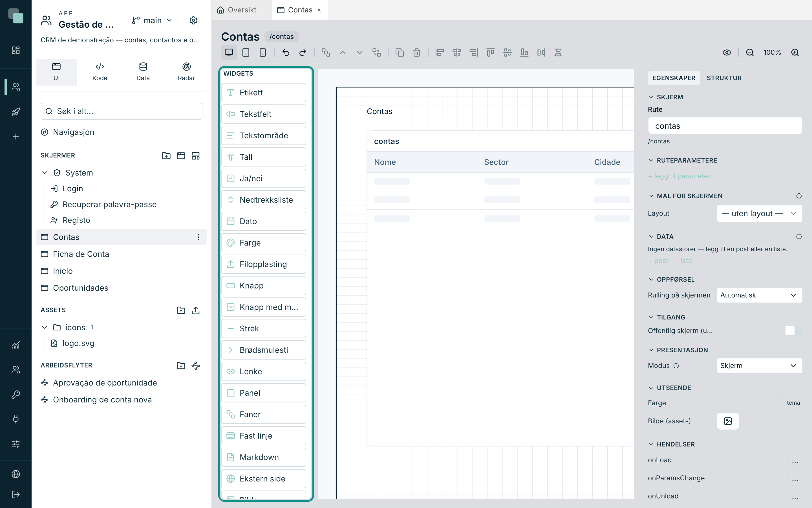Select the Egenskaper panel tab

pos(674,78)
